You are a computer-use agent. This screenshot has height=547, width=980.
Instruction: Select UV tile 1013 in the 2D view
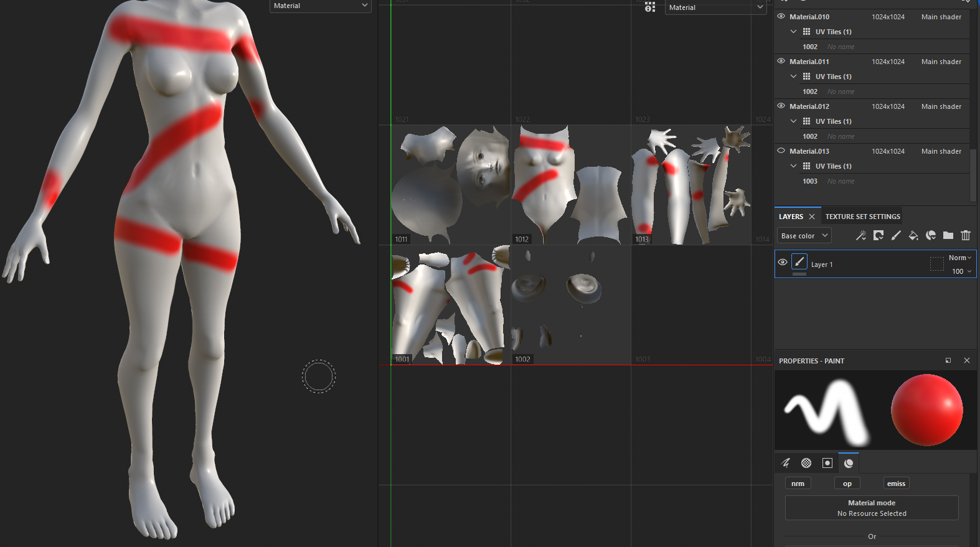(x=691, y=185)
